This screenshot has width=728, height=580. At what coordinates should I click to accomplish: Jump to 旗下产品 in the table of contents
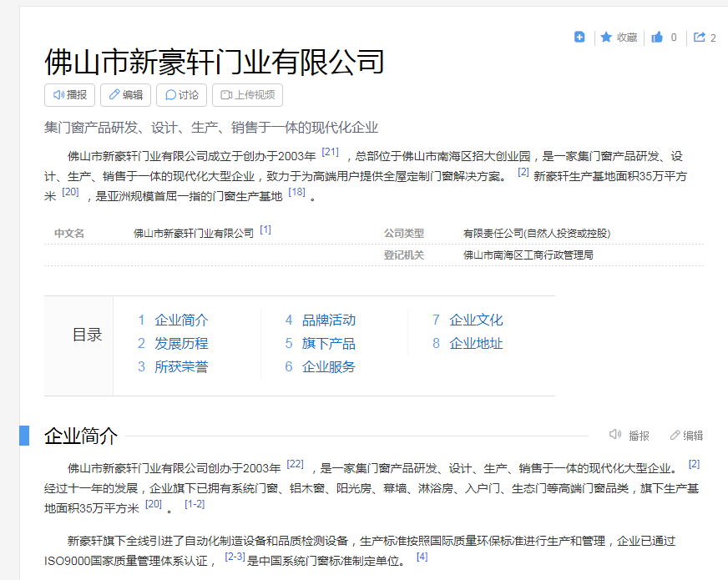click(x=328, y=343)
